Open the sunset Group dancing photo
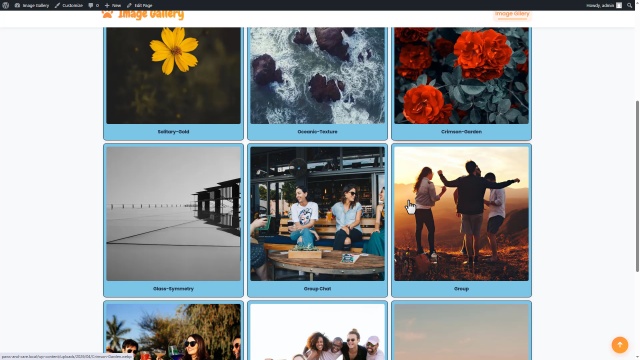The image size is (640, 360). 461,213
